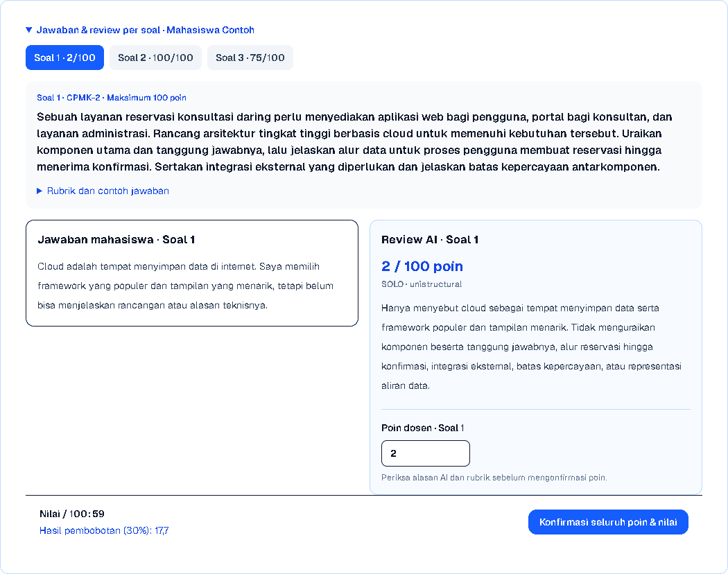Click the question text starting Sebuah layanan reservasi

pos(355,141)
